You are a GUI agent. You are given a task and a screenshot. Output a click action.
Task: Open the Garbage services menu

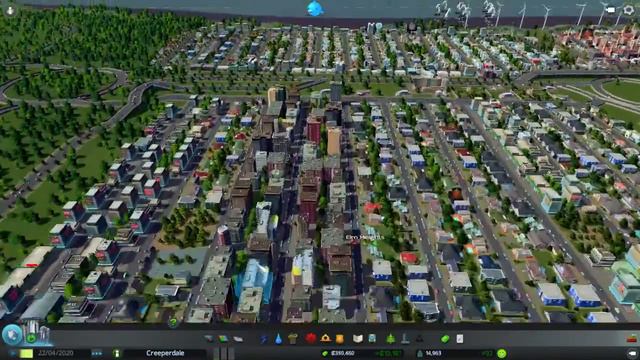pos(293,339)
